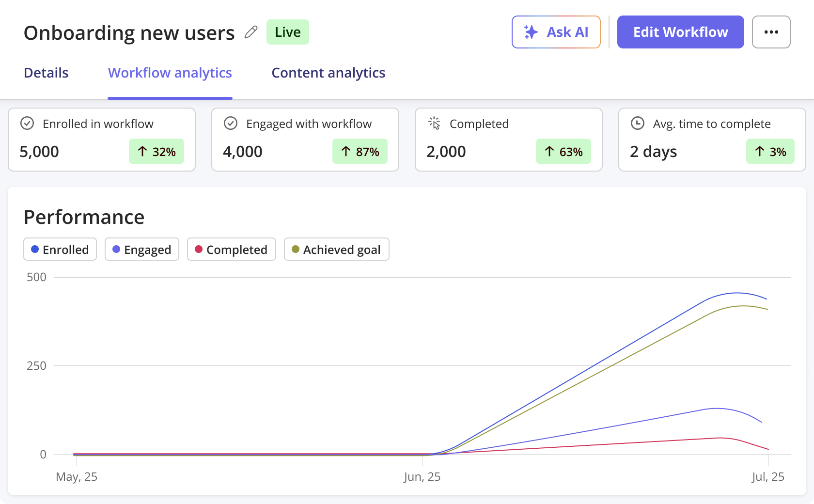
Task: Click the olive Achieved goal color dot
Action: (x=296, y=249)
